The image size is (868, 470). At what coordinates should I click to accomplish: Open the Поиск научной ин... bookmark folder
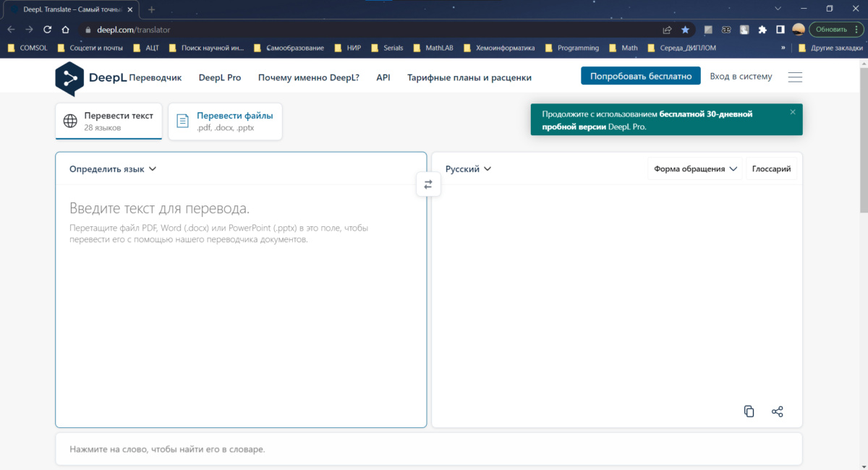(x=207, y=48)
